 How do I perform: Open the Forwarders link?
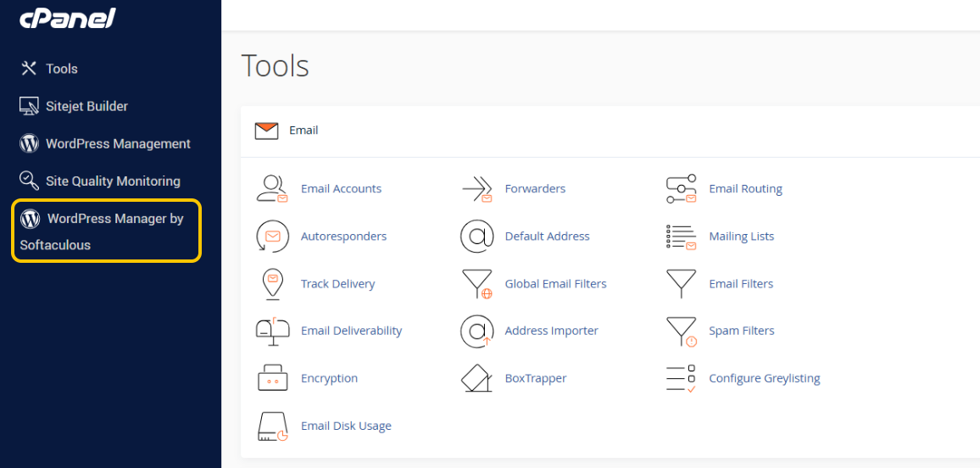pyautogui.click(x=535, y=189)
